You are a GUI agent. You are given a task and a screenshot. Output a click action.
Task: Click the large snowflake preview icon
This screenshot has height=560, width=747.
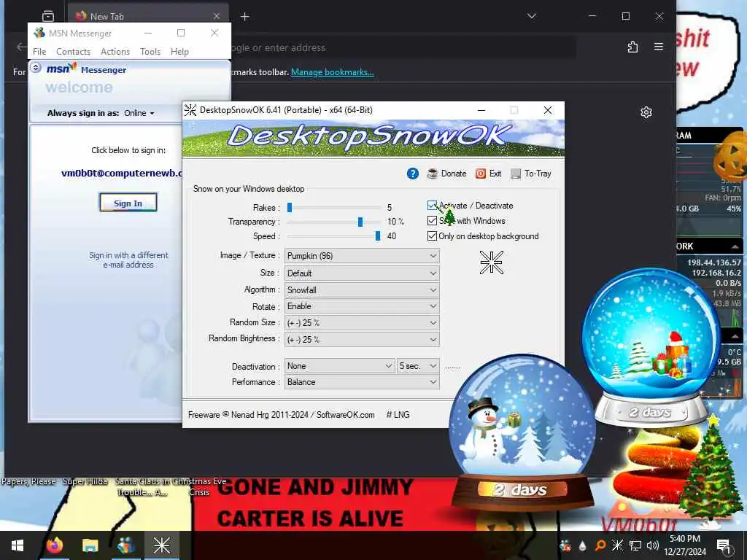coord(491,262)
